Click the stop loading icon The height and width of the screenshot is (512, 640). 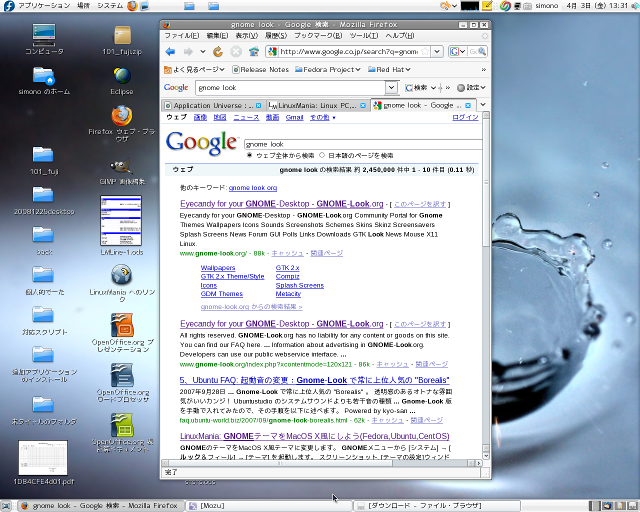(236, 51)
